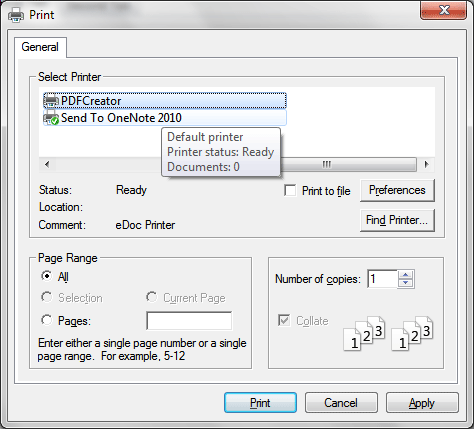Click the 'Send To OneNote 2010' name text
The height and width of the screenshot is (429, 474).
(x=121, y=118)
